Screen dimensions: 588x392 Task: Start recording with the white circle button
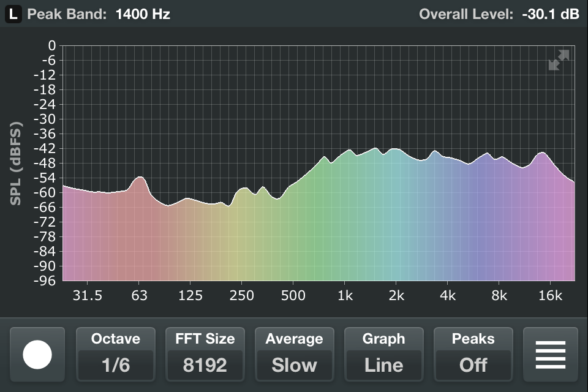(x=37, y=355)
